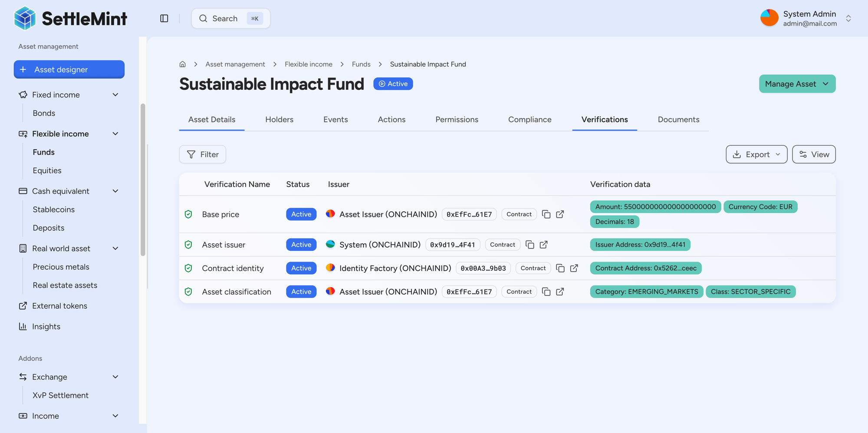Screen dimensions: 868x433
Task: Open the Manage Asset dropdown
Action: (797, 84)
